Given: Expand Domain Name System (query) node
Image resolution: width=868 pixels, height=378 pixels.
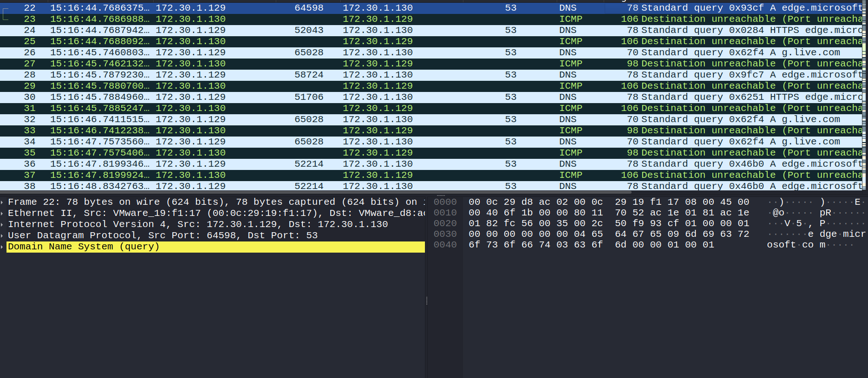Looking at the screenshot, I should 2,247.
